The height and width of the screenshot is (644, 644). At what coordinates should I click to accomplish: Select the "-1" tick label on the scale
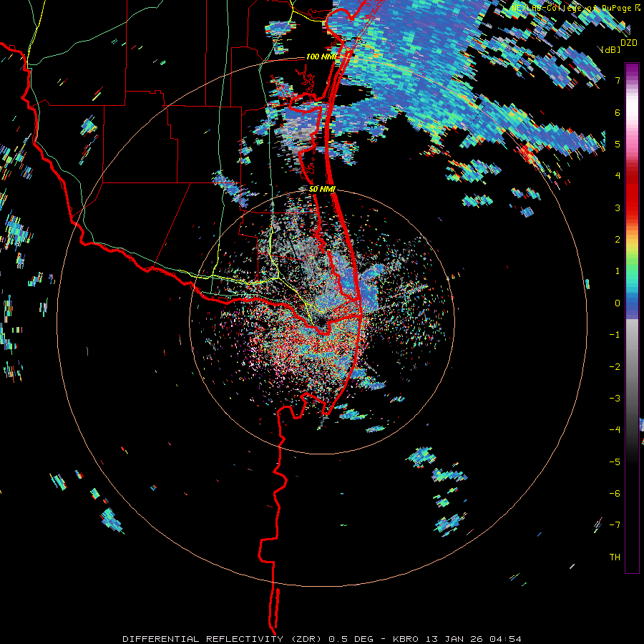coord(615,335)
